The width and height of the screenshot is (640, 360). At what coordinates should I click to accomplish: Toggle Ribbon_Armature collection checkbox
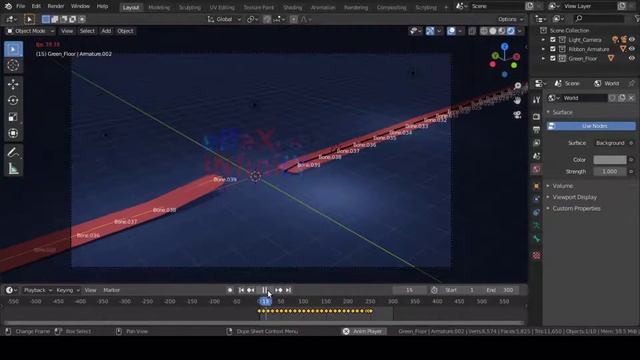(553, 49)
